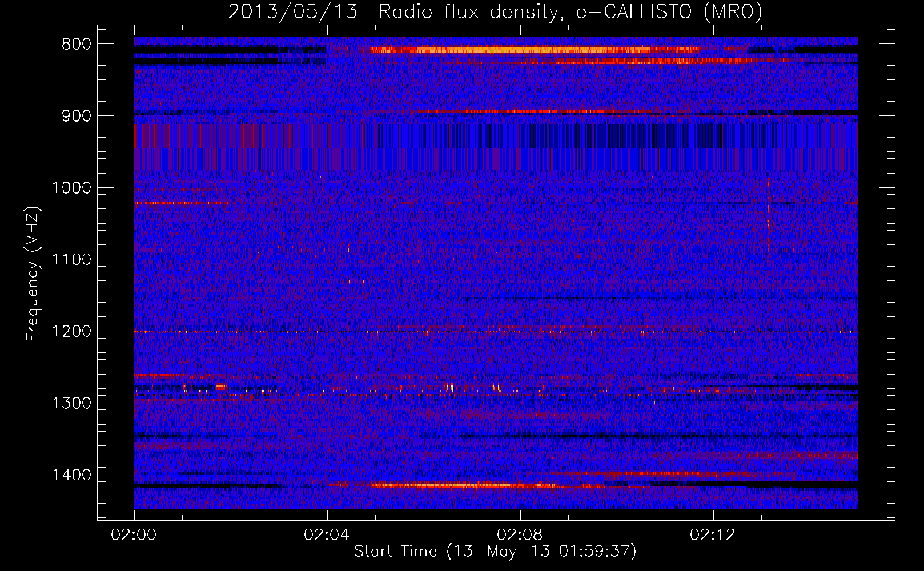Click the 1300 frequency tick label
This screenshot has height=571, width=924.
(71, 403)
